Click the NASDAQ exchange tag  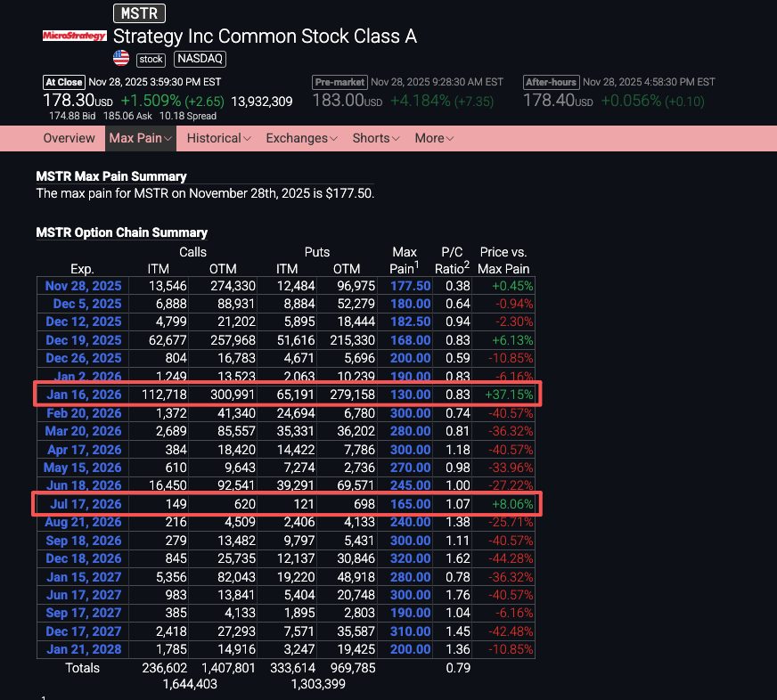click(x=200, y=59)
